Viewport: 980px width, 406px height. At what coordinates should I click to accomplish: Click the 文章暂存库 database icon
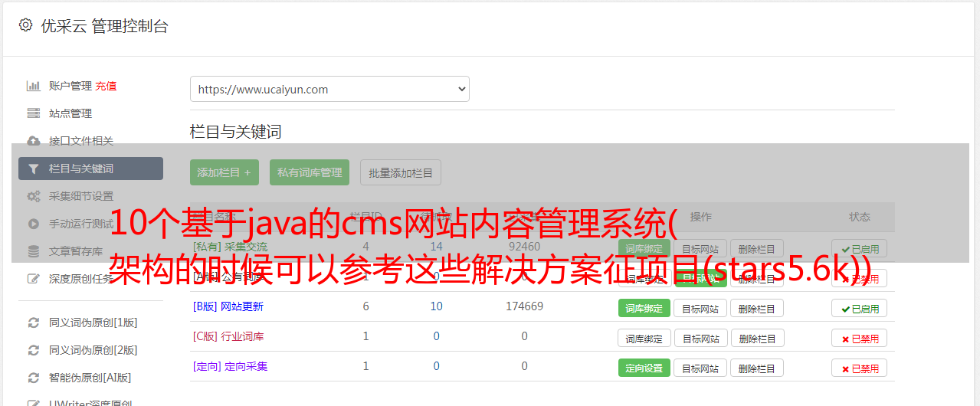(34, 251)
